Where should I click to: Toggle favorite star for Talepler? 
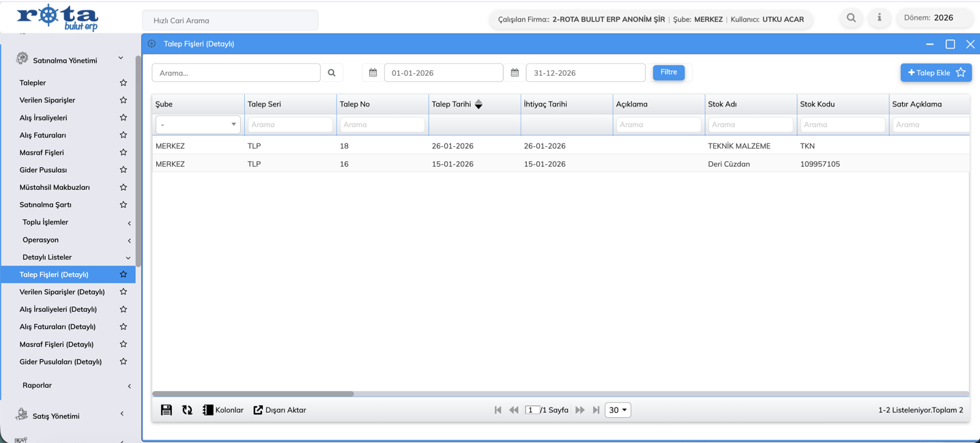(124, 83)
